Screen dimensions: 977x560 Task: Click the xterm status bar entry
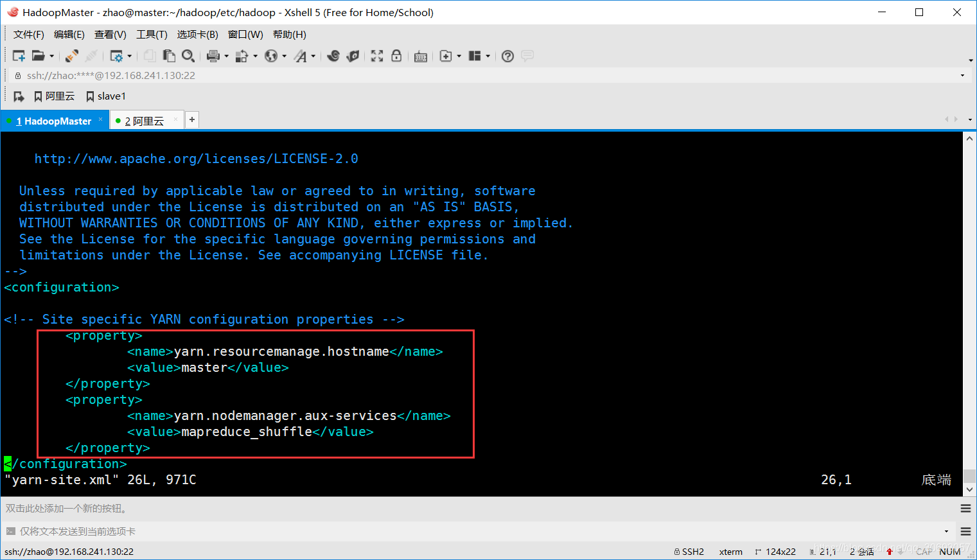coord(731,552)
